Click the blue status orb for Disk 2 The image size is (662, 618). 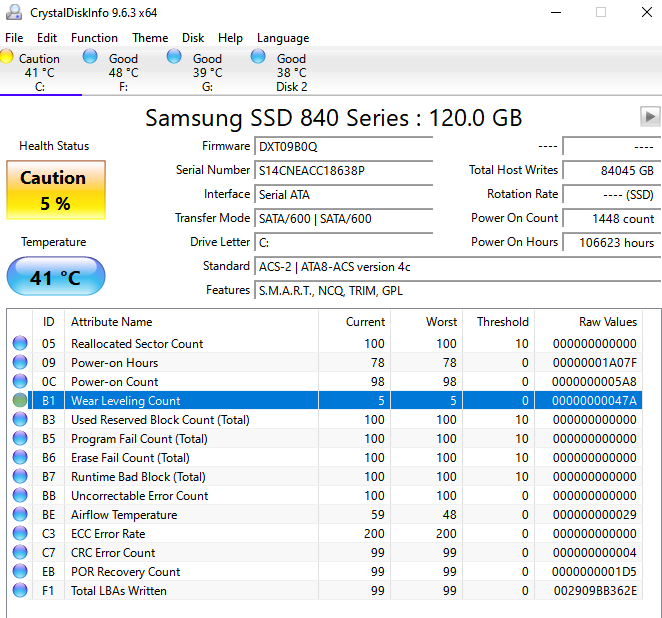(258, 56)
